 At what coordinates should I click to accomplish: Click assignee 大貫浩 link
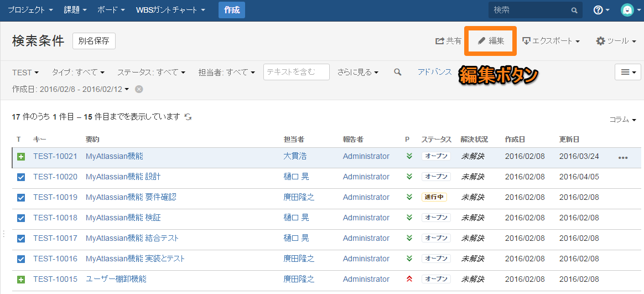(x=295, y=156)
